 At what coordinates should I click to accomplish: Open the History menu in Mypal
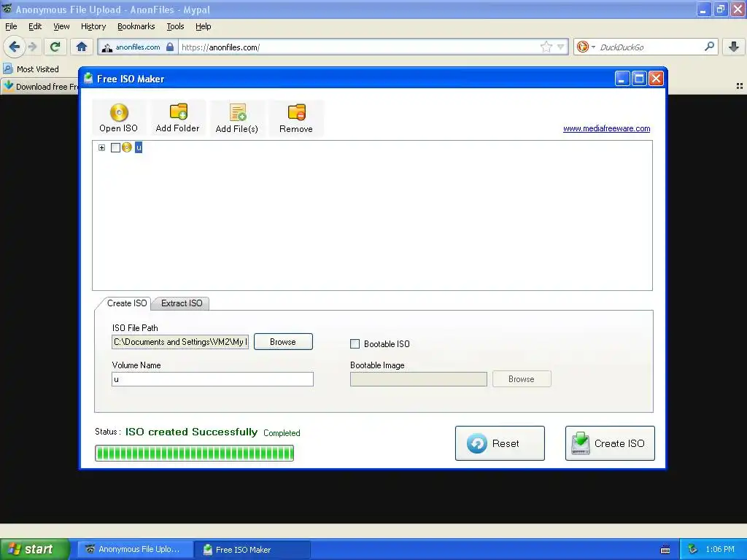pos(93,26)
